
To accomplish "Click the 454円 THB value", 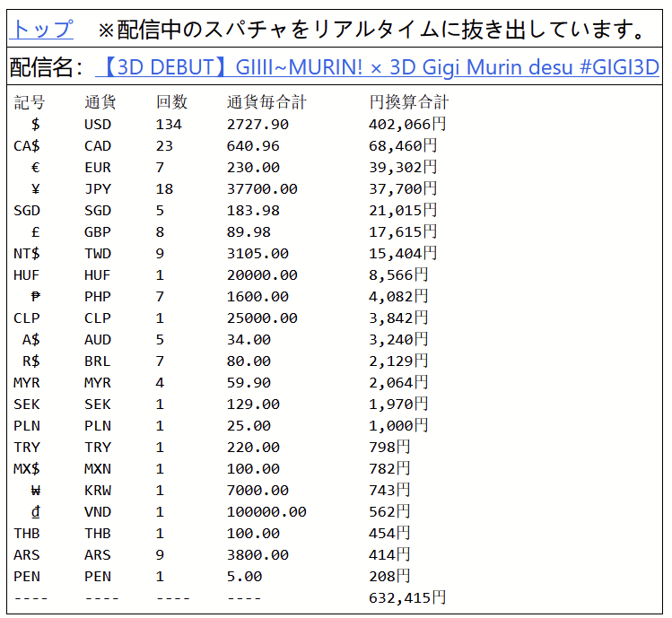I will click(x=389, y=533).
